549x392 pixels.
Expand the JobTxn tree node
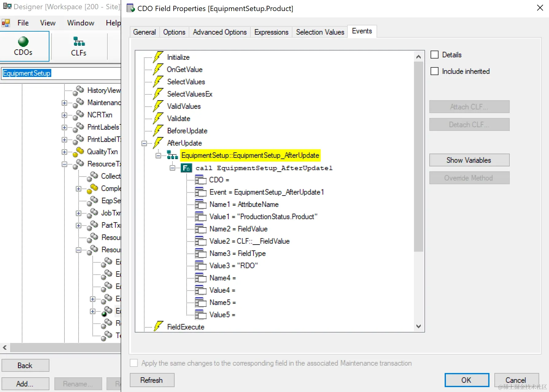pos(79,213)
